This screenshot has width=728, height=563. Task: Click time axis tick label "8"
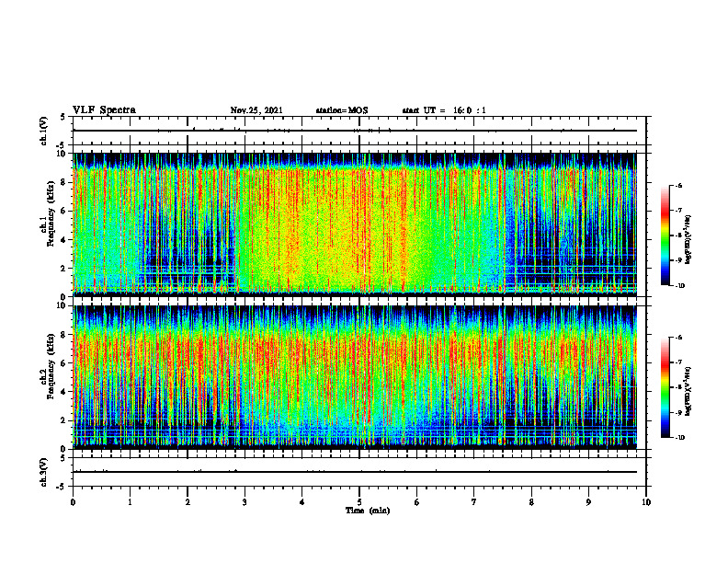tap(531, 502)
